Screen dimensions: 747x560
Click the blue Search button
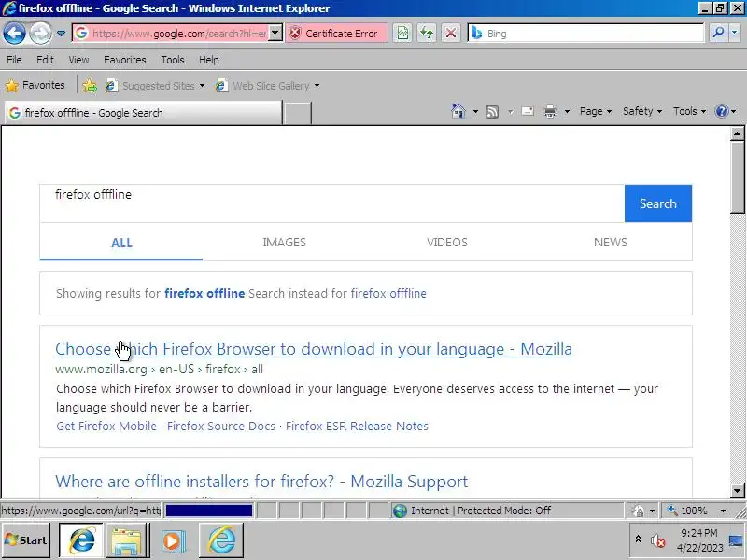click(x=658, y=203)
